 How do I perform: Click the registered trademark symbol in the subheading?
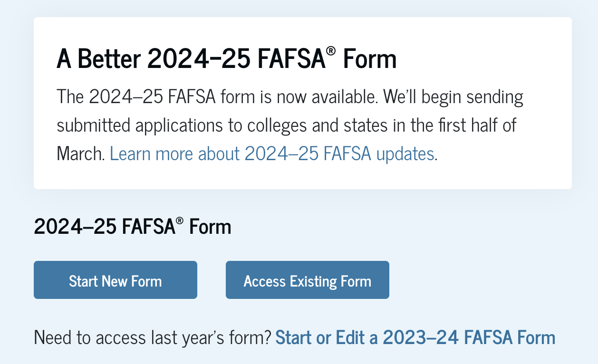(x=179, y=220)
